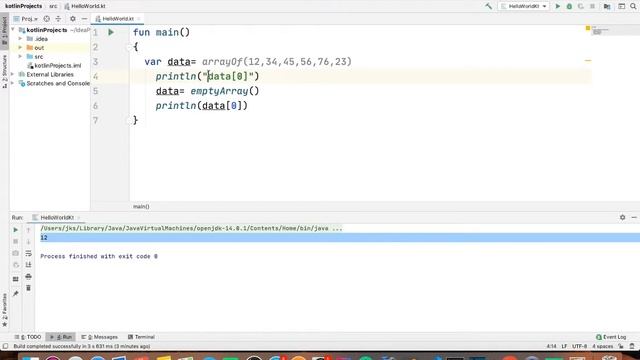Select the kotlinProjects.iml file
Screen dimensions: 640x360
[x=54, y=65]
